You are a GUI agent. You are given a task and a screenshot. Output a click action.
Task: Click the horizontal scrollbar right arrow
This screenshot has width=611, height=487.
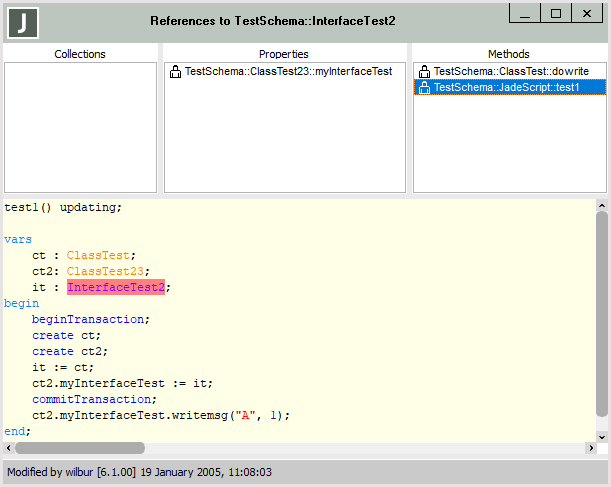pyautogui.click(x=587, y=449)
